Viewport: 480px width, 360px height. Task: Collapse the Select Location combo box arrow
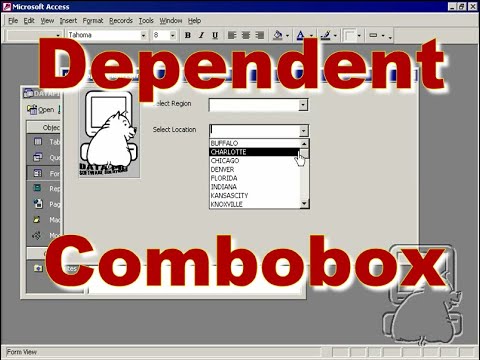(x=303, y=131)
